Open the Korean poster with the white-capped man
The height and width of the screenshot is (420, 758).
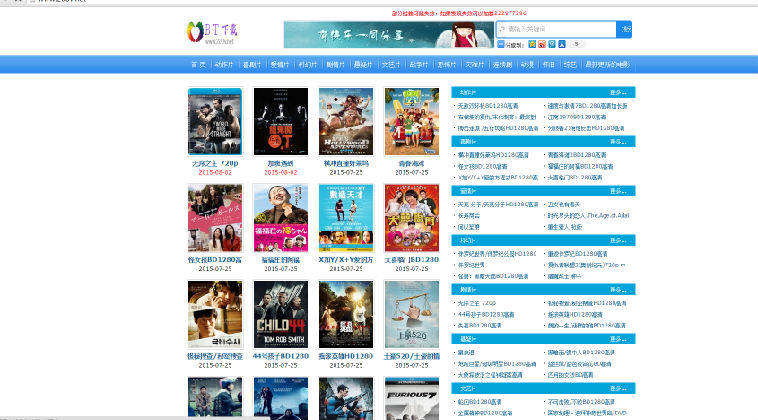point(215,314)
